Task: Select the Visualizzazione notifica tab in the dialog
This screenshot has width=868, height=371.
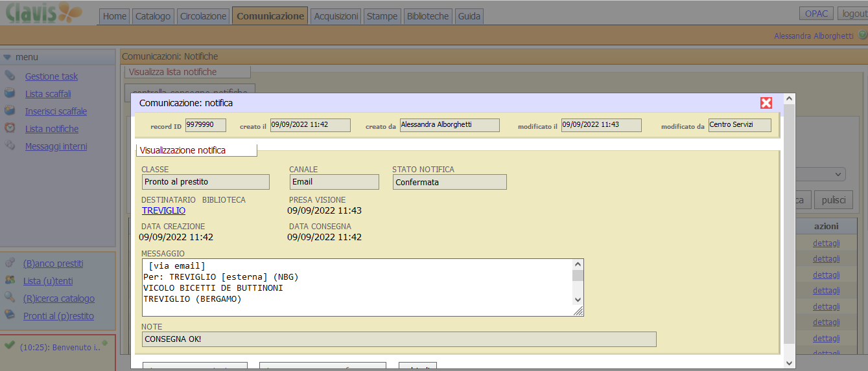Action: tap(196, 150)
